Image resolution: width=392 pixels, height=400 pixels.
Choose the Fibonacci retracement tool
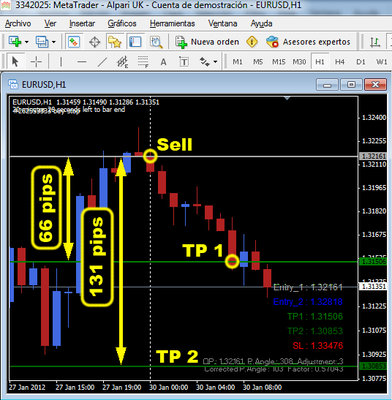tap(143, 62)
